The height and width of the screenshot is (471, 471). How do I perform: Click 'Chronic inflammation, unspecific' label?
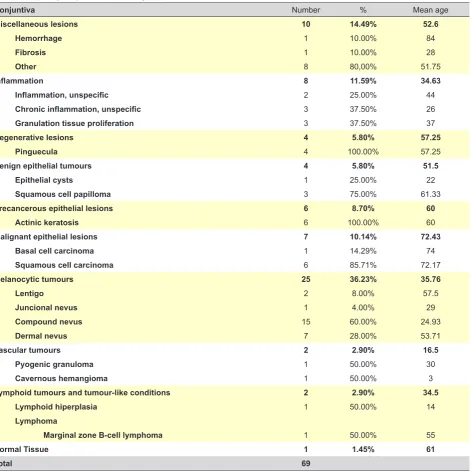click(78, 109)
